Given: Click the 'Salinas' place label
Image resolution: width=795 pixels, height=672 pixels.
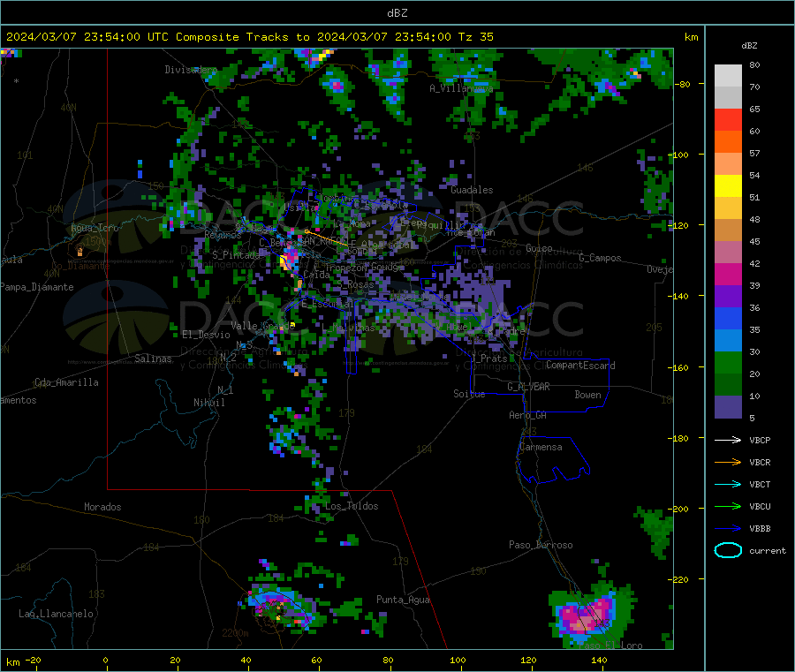Looking at the screenshot, I should 153,359.
